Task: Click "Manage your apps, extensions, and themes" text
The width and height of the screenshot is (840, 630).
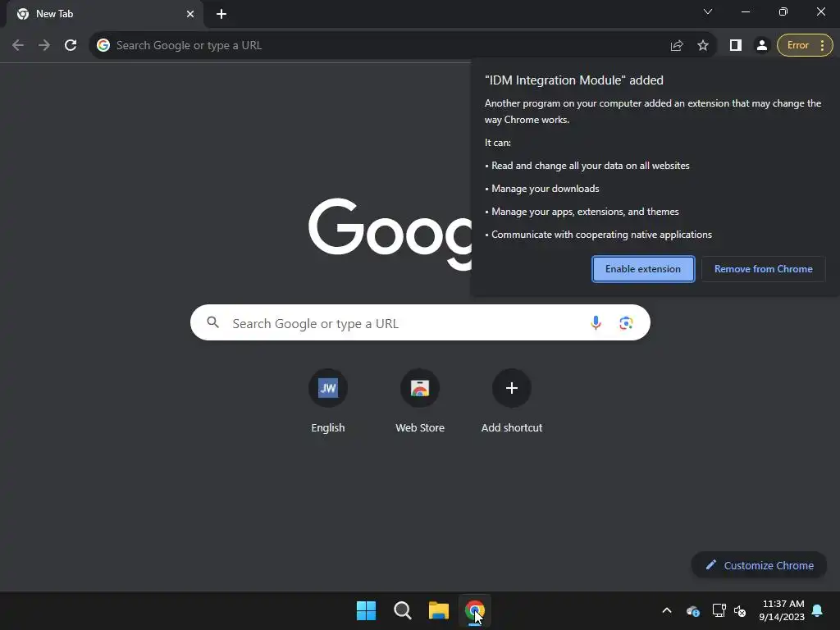Action: 585,212
